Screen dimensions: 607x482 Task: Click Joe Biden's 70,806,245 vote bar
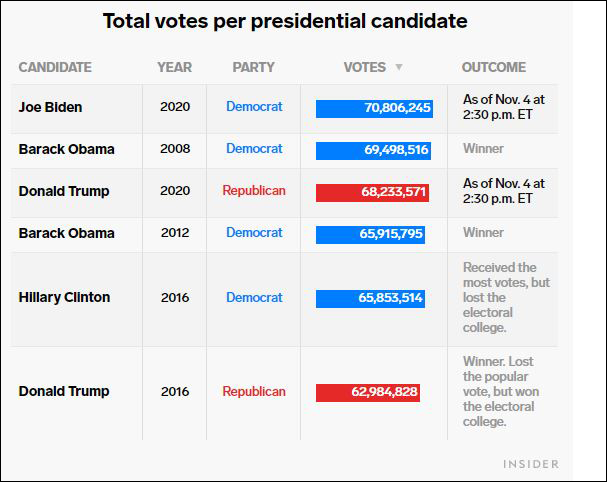pos(374,108)
